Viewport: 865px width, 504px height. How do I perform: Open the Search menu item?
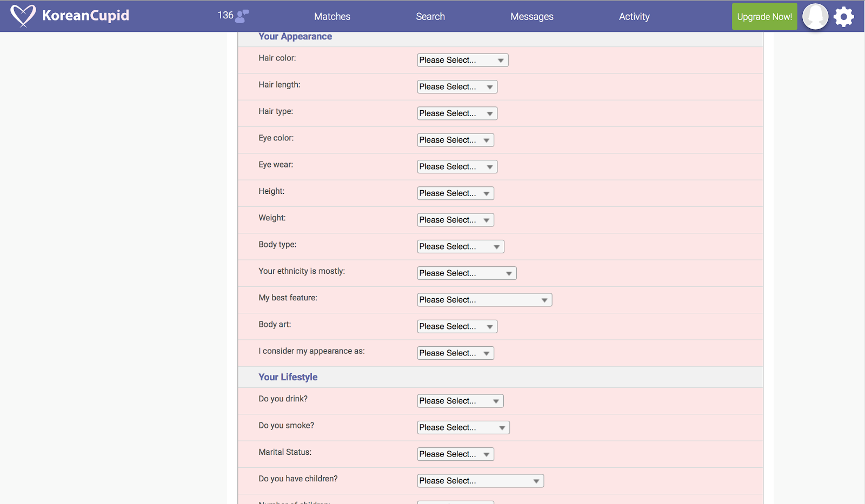430,17
